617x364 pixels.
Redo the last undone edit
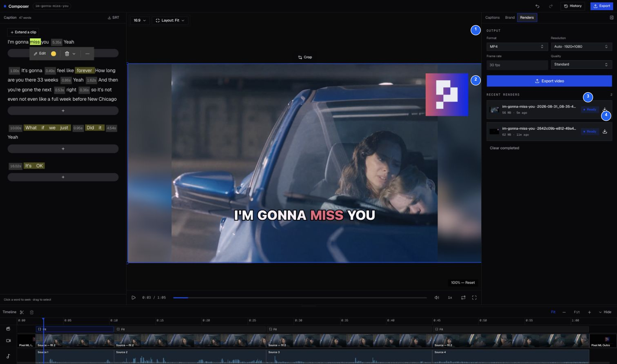click(x=551, y=6)
